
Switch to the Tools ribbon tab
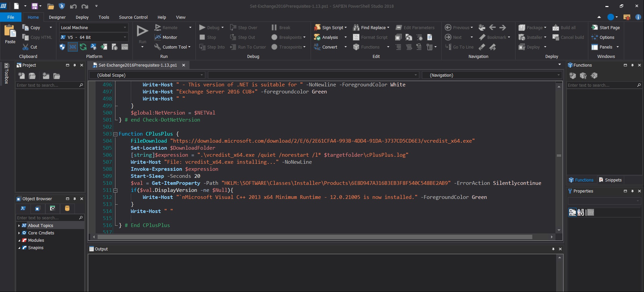pyautogui.click(x=104, y=17)
